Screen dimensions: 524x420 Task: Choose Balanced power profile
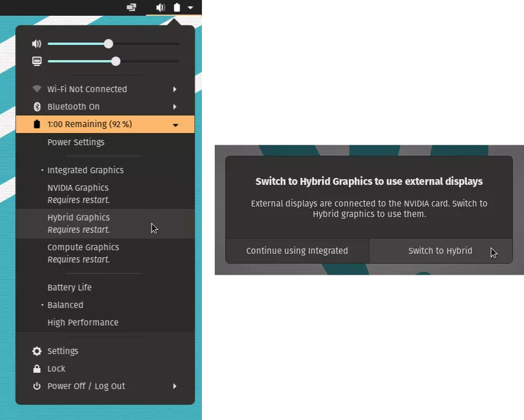click(x=105, y=304)
